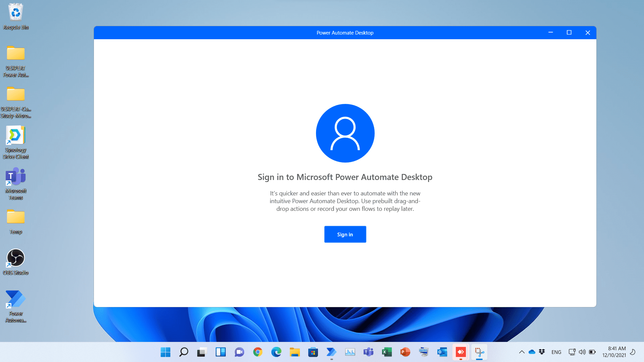Launch Excel from the taskbar
644x362 pixels.
click(387, 352)
